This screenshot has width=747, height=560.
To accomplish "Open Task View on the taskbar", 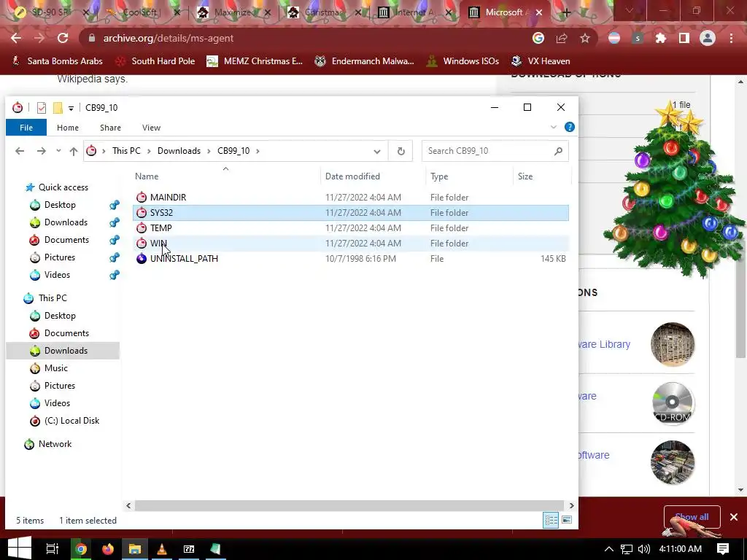I will pyautogui.click(x=52, y=549).
